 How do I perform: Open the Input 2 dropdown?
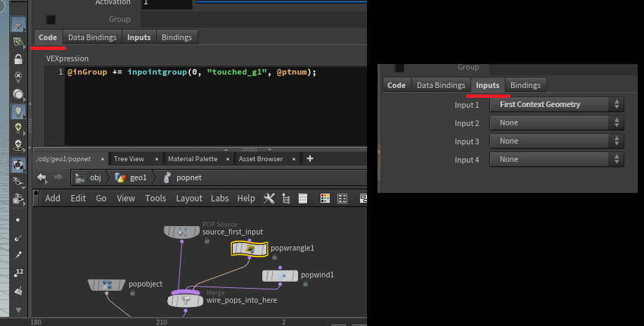tap(557, 123)
